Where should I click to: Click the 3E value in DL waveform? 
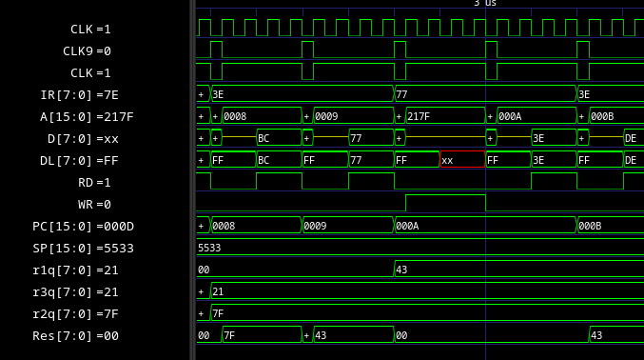[x=538, y=160]
